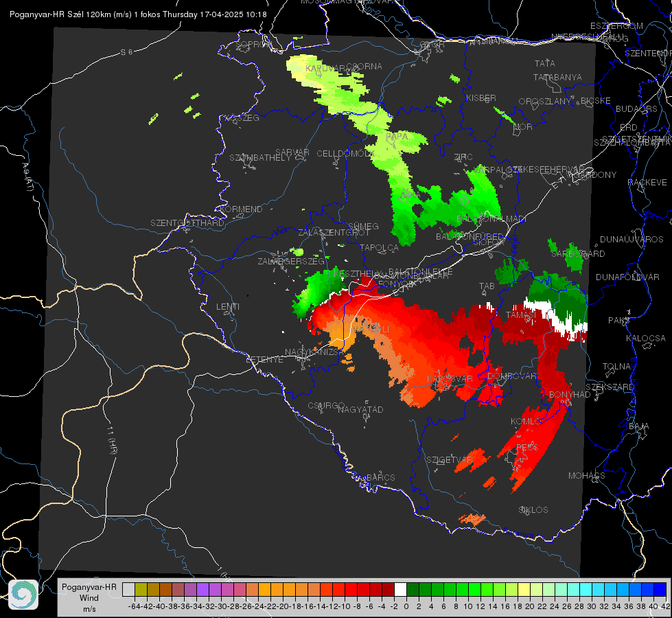Click the ZALAEGERSZEG city label
The width and height of the screenshot is (672, 618).
click(x=291, y=261)
